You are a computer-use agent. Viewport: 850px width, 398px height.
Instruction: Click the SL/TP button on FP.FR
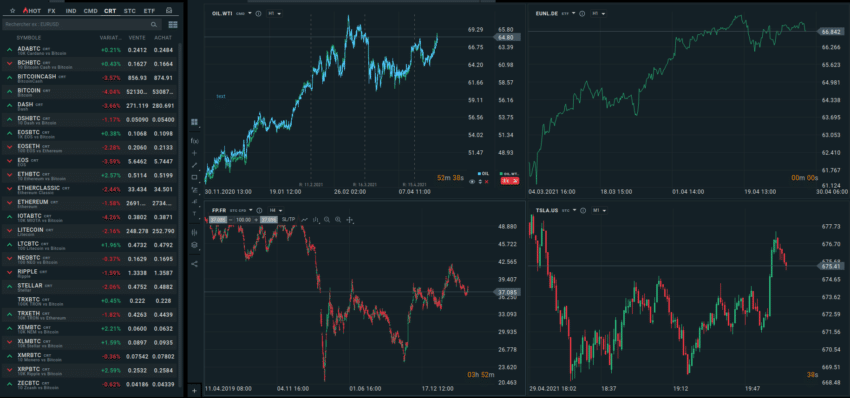(289, 220)
